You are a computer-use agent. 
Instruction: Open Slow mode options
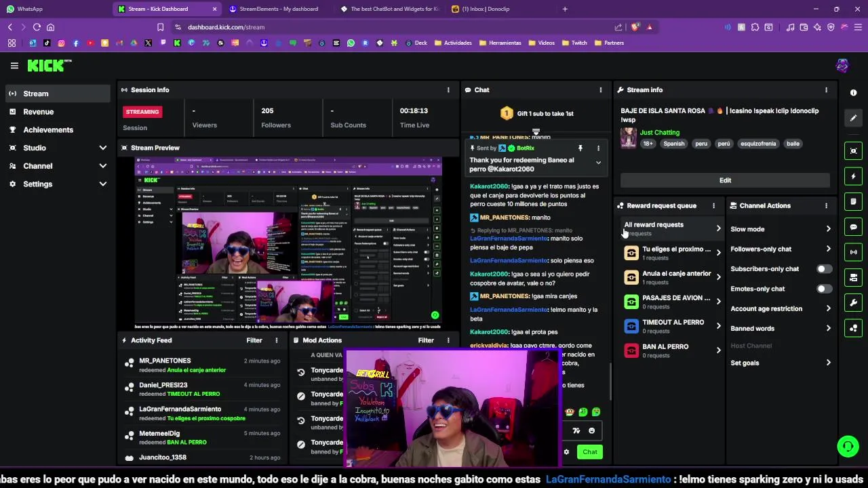pyautogui.click(x=781, y=229)
